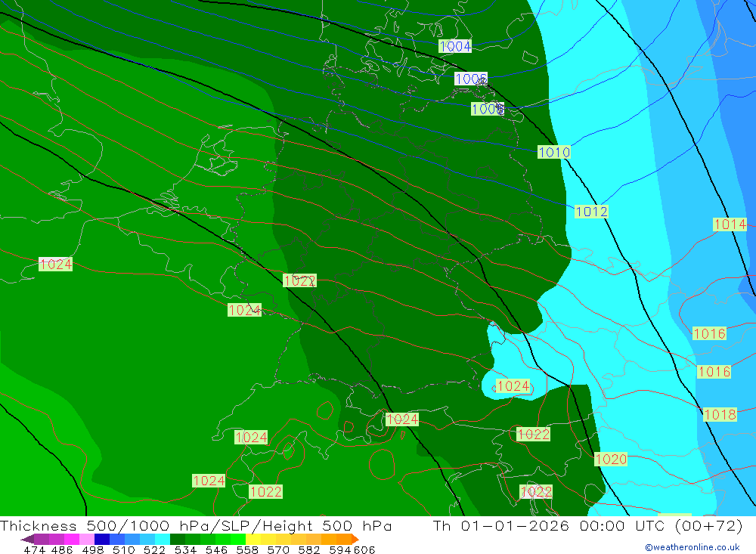
Task: Click the 594 legend value
Action: pos(339,549)
